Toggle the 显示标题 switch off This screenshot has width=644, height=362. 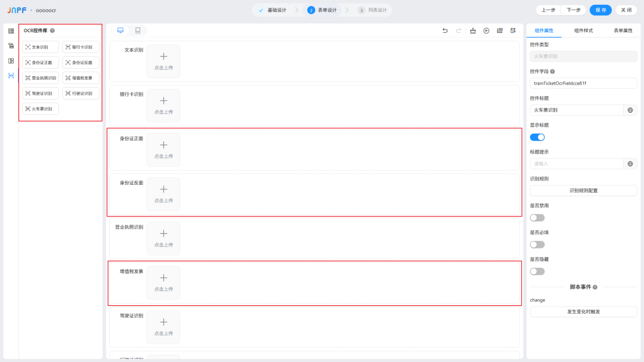(x=537, y=137)
